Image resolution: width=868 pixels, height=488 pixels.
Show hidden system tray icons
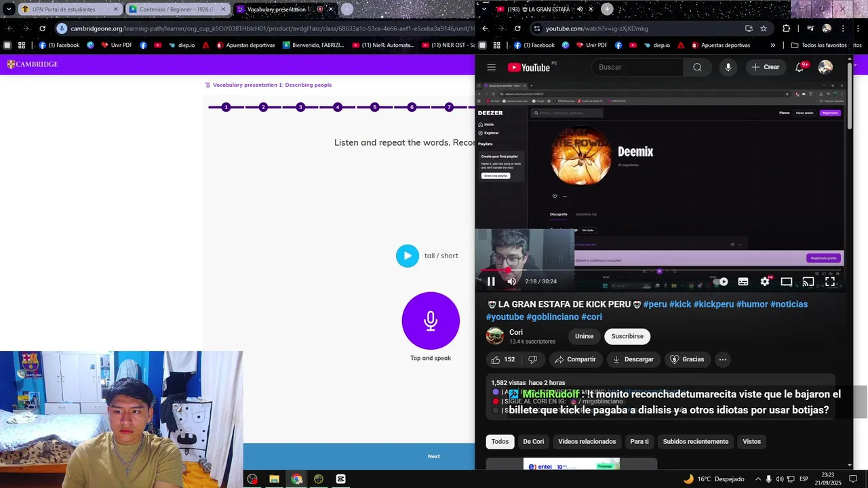tap(757, 479)
